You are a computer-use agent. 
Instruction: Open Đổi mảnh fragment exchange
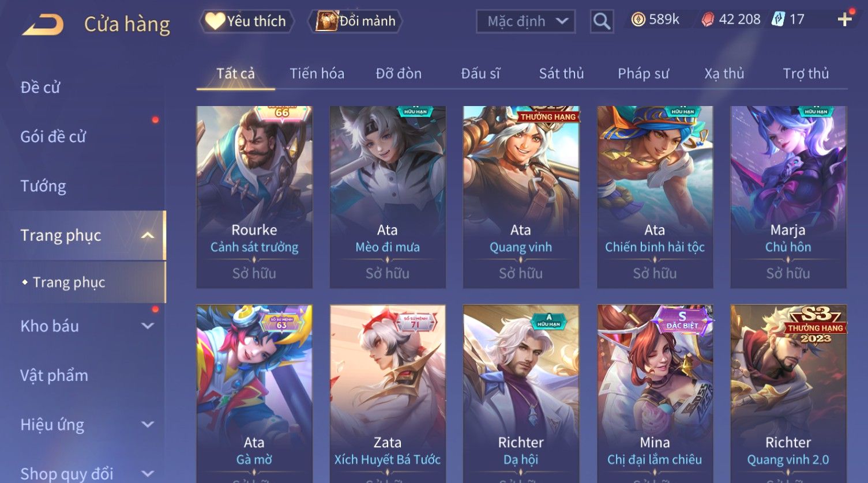(x=355, y=21)
